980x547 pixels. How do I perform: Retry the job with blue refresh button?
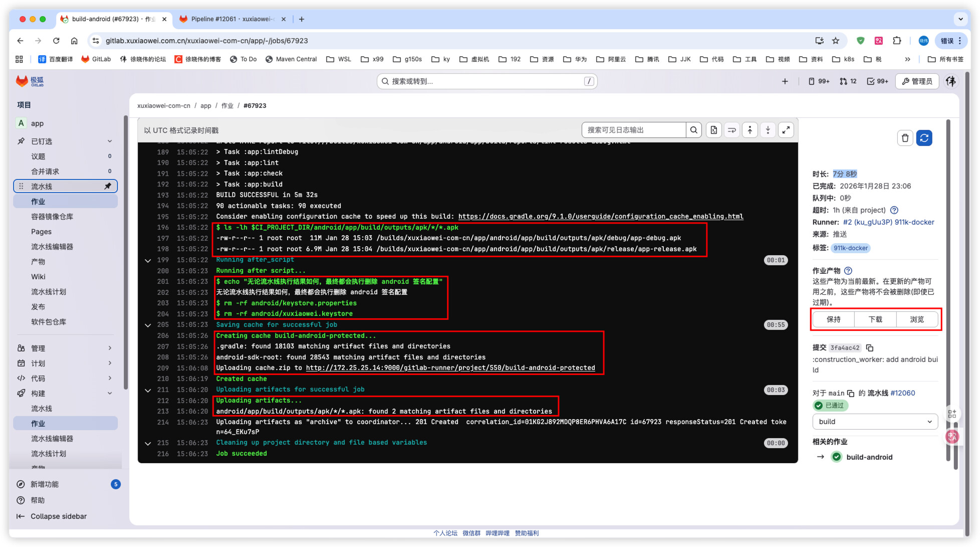pyautogui.click(x=924, y=138)
